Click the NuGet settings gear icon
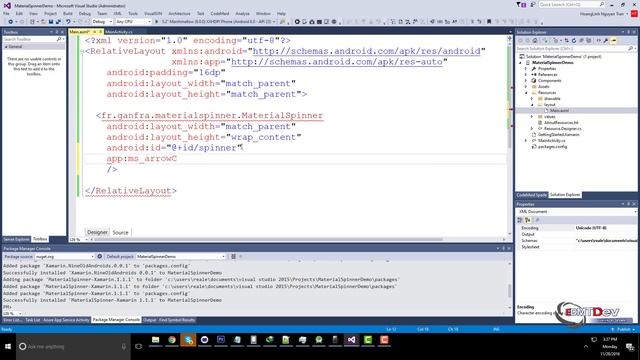The width and height of the screenshot is (640, 360). [x=100, y=256]
